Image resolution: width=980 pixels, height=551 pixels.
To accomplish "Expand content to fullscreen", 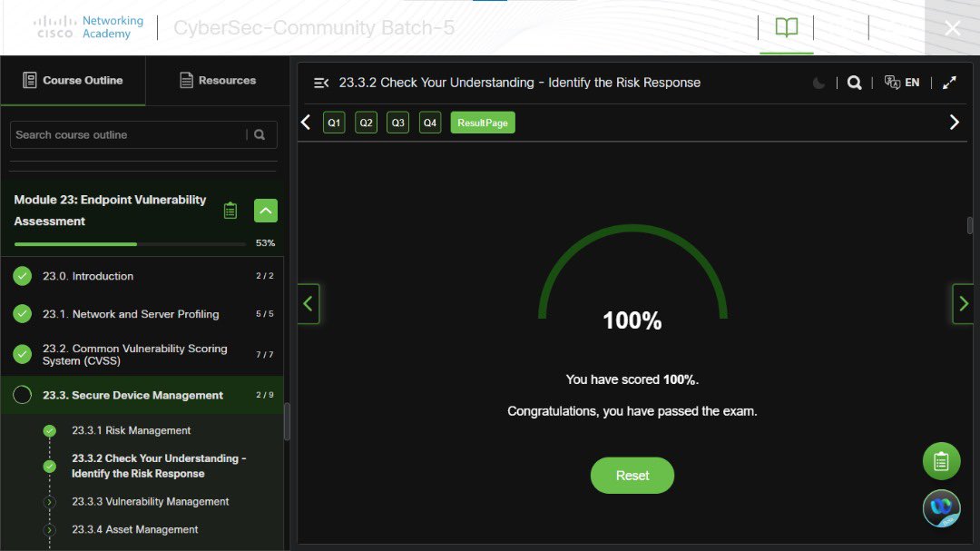I will (949, 83).
